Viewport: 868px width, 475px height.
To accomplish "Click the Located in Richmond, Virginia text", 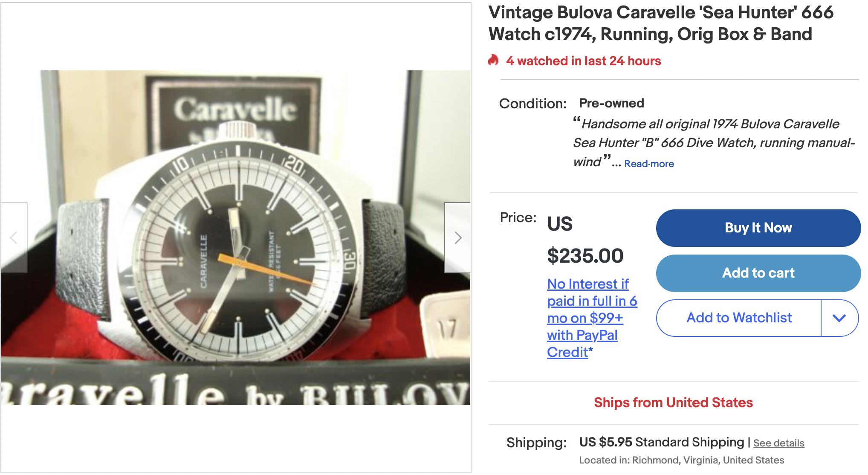I will pyautogui.click(x=681, y=461).
